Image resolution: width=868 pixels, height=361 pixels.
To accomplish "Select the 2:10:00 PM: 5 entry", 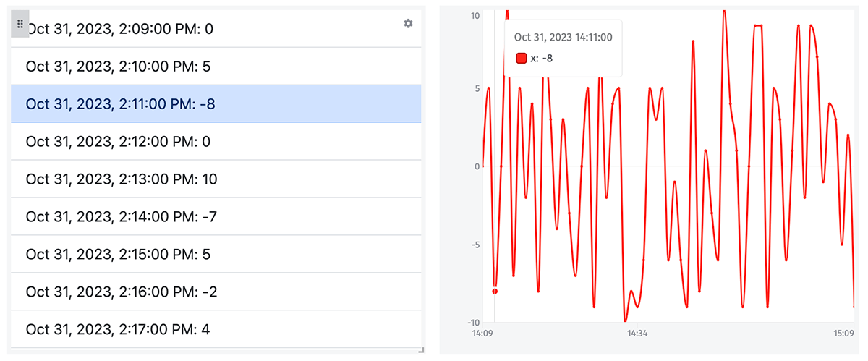I will pos(216,67).
